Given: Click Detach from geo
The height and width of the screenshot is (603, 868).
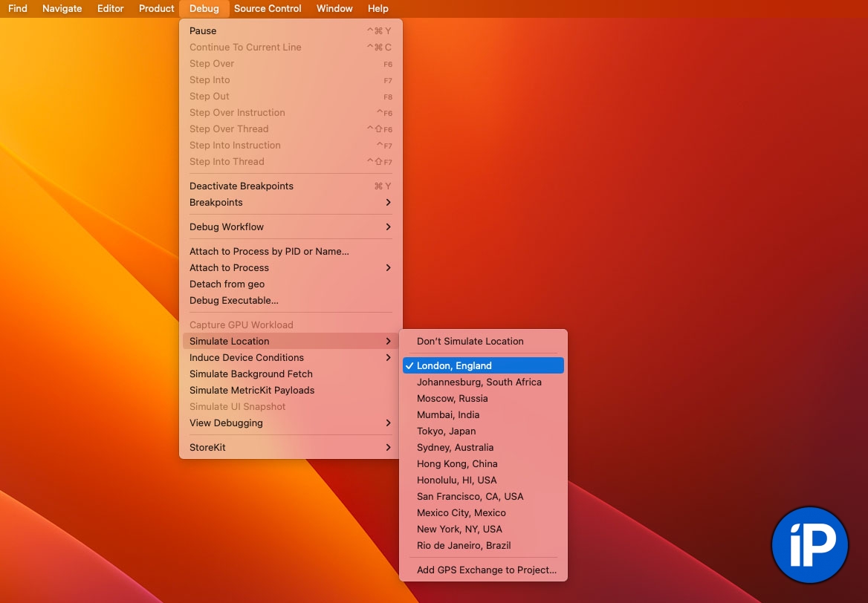Looking at the screenshot, I should click(227, 284).
